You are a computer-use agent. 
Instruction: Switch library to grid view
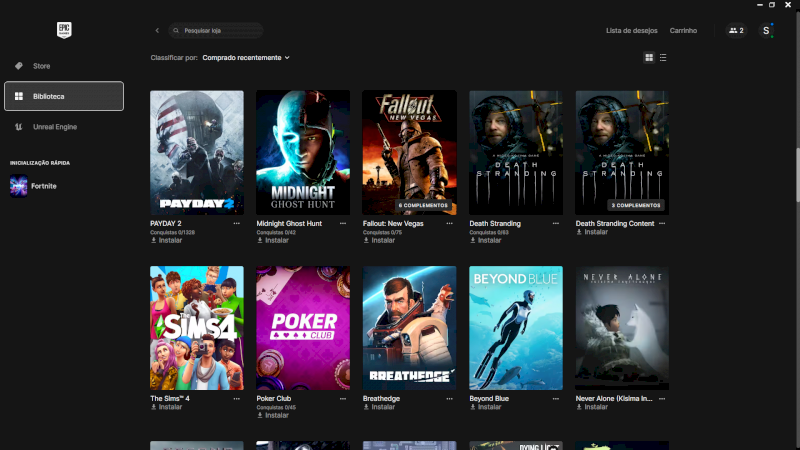[x=649, y=58]
